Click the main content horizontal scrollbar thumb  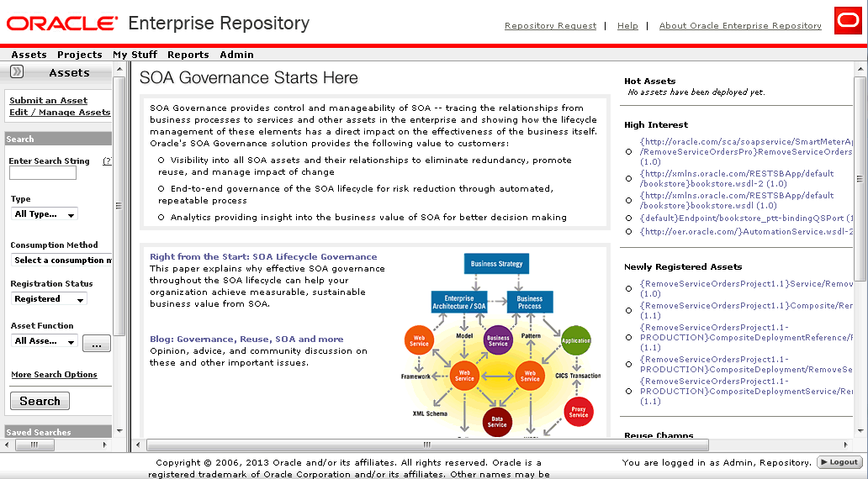click(x=427, y=445)
